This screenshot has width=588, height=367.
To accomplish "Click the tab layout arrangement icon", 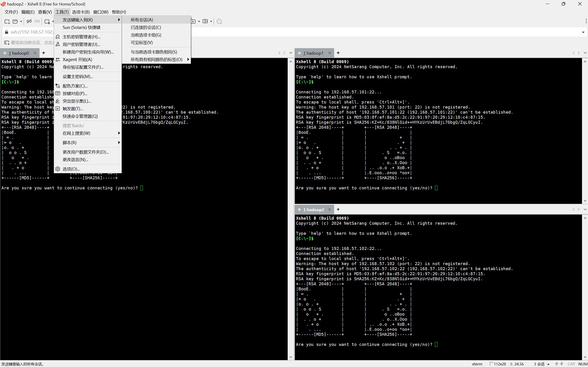I will pos(205,21).
